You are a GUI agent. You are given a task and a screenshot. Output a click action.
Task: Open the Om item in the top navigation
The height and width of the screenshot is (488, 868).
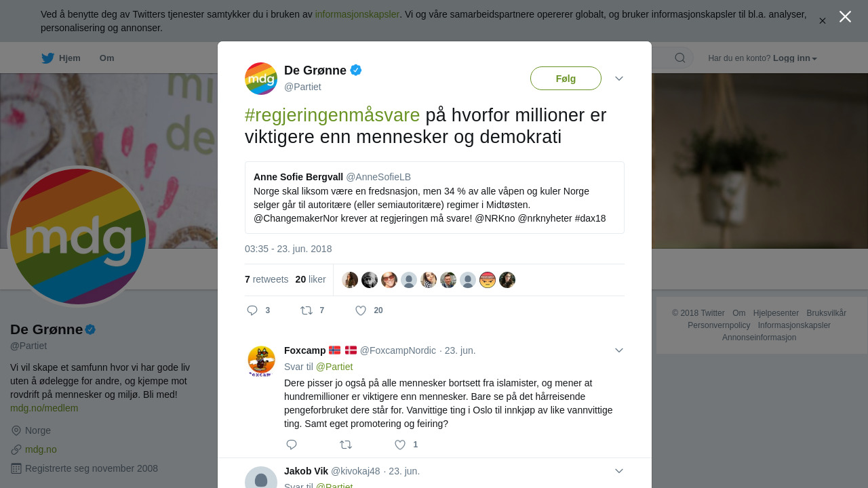pos(107,58)
